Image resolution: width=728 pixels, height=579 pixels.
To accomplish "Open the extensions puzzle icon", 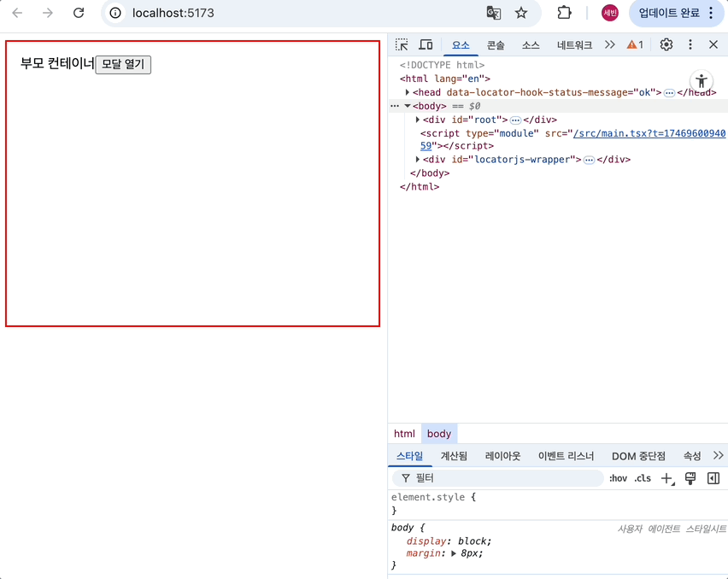I will click(564, 13).
